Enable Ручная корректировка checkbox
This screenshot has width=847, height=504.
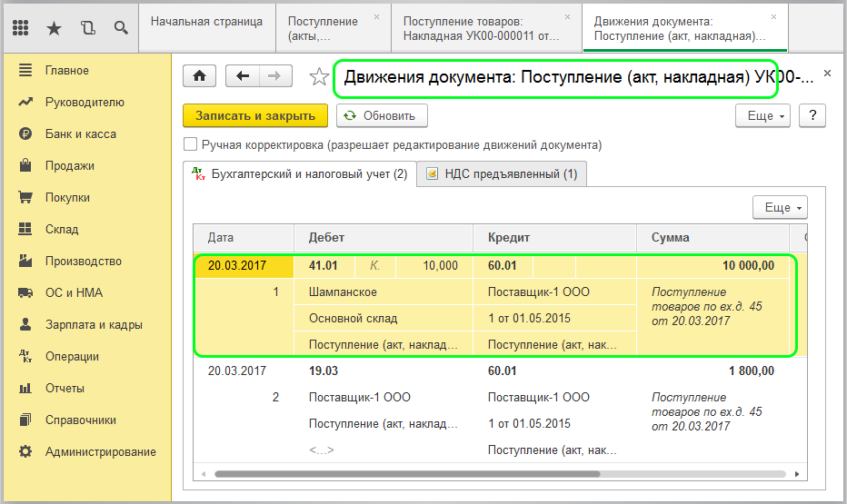tap(190, 144)
